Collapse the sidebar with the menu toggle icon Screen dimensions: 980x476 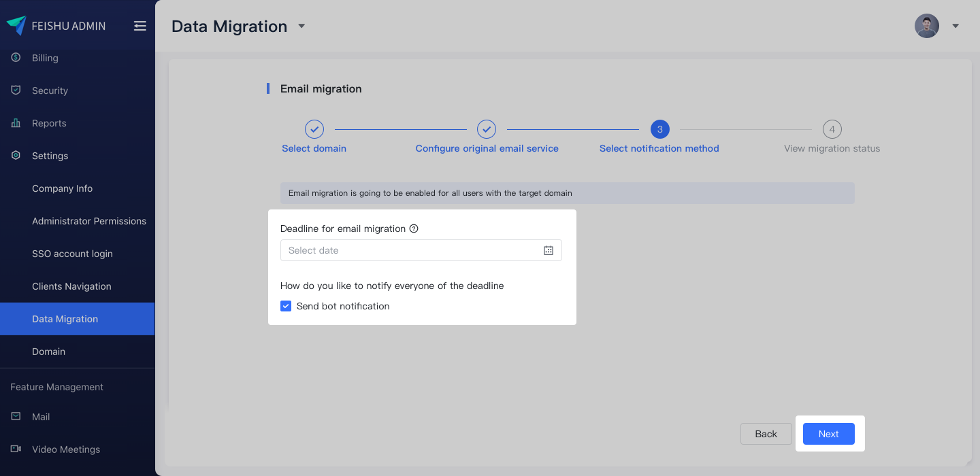click(140, 26)
